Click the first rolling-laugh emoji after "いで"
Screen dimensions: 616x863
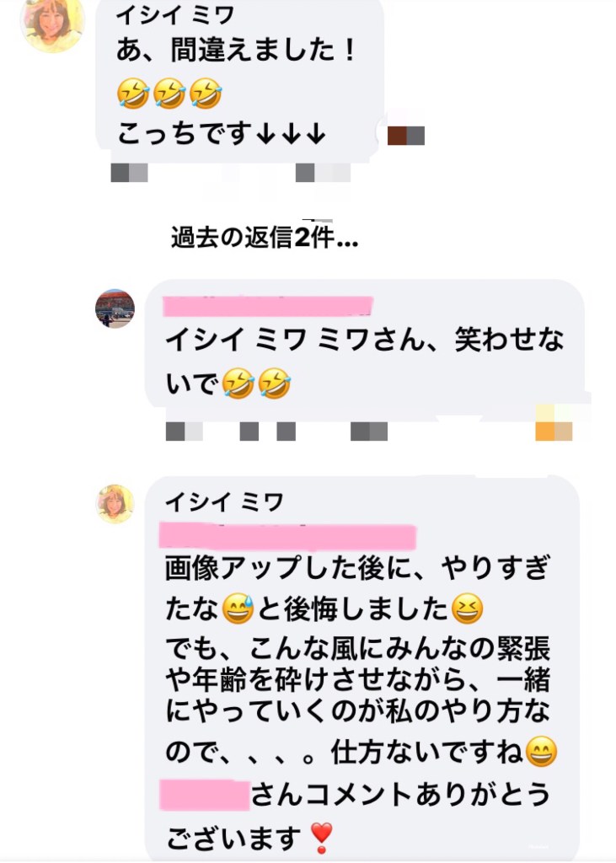click(238, 383)
